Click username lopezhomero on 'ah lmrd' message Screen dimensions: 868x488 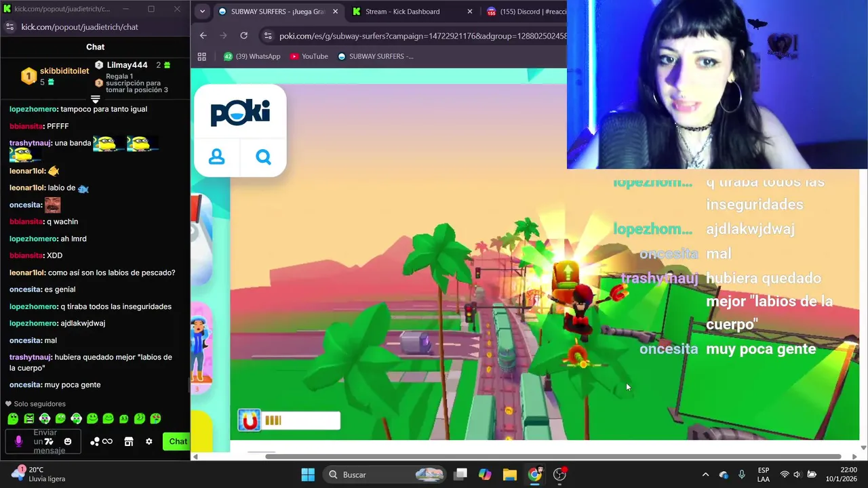(33, 239)
